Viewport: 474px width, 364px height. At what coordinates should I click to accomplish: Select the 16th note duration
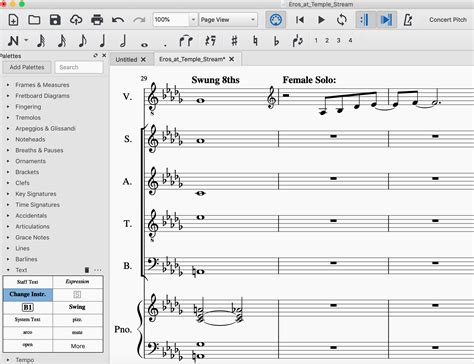pos(62,41)
